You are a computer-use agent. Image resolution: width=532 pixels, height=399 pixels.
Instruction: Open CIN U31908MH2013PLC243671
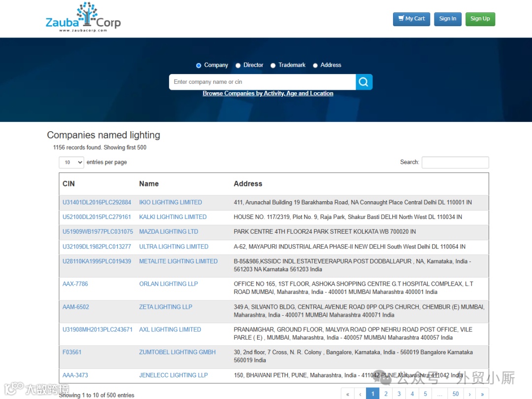coord(98,329)
